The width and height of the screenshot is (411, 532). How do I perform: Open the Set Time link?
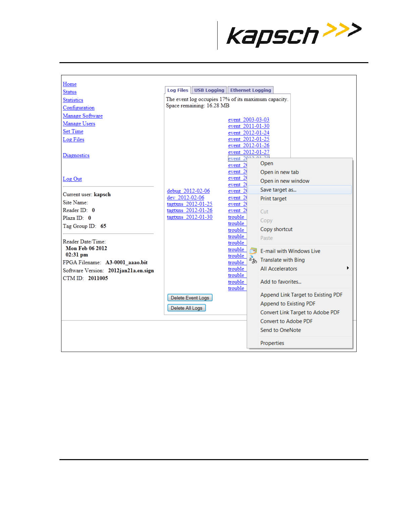click(x=73, y=131)
